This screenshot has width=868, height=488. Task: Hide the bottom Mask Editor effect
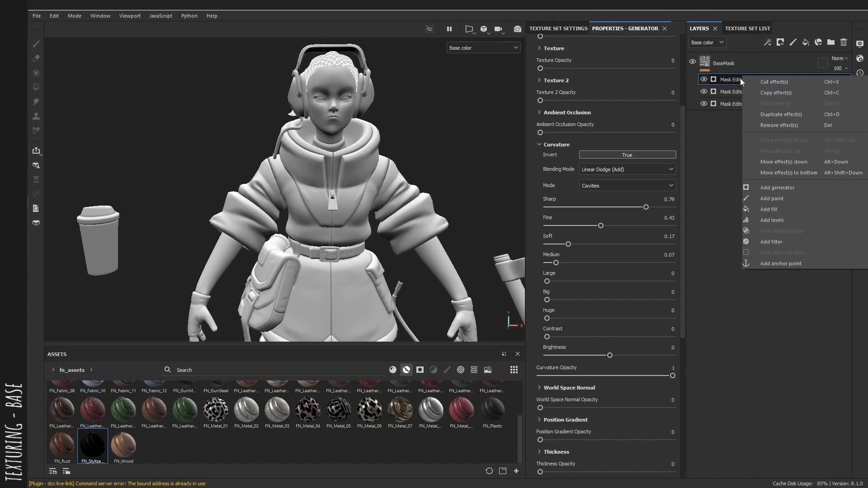(x=704, y=103)
